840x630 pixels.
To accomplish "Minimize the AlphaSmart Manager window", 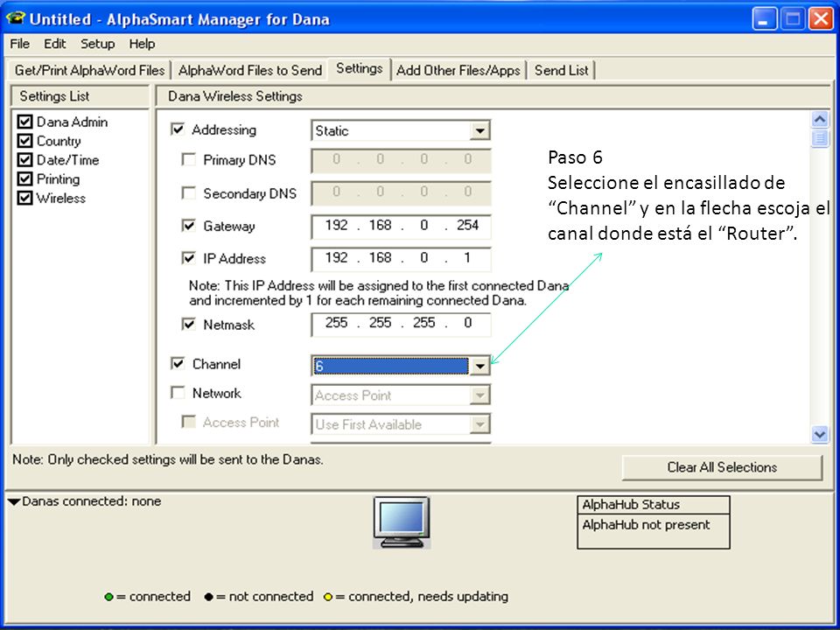I will point(765,18).
